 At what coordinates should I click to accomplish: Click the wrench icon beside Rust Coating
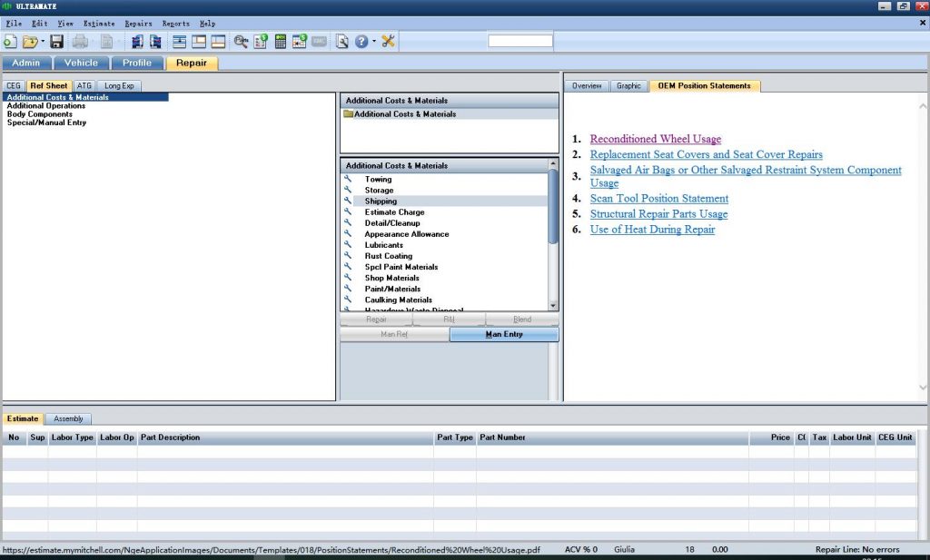(348, 255)
